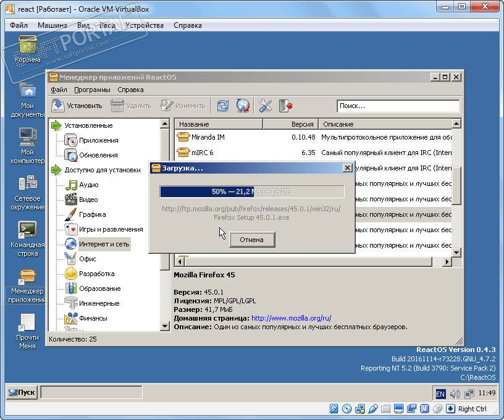Screen dimensions: 504x420
Task: Open VirtualBox Устройства menu
Action: tap(145, 25)
